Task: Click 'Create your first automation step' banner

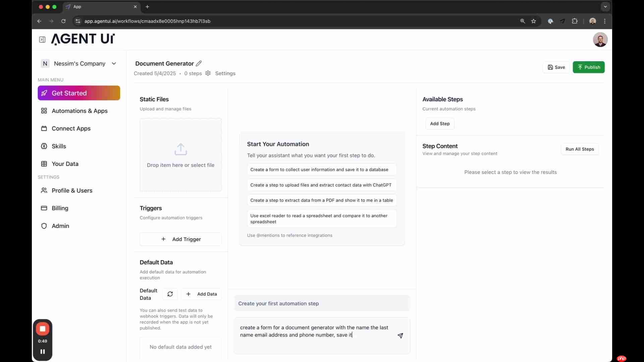Action: click(x=322, y=303)
